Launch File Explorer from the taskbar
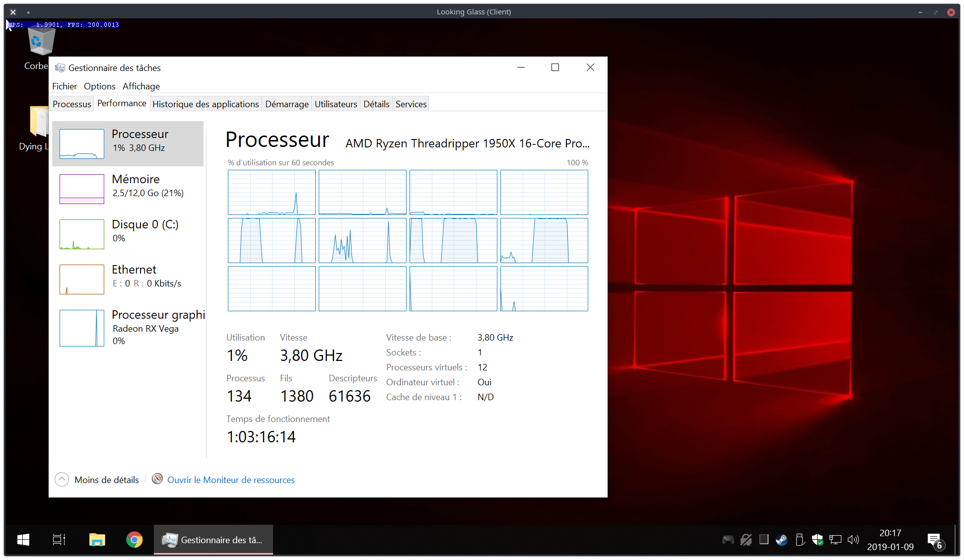This screenshot has width=964, height=560. [97, 540]
